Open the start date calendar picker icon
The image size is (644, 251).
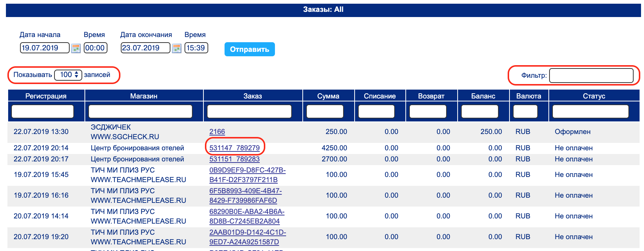76,48
